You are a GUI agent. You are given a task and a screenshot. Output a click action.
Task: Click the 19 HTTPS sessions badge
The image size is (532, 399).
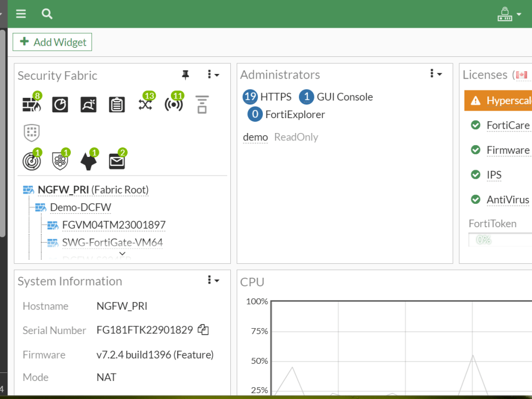click(x=250, y=97)
